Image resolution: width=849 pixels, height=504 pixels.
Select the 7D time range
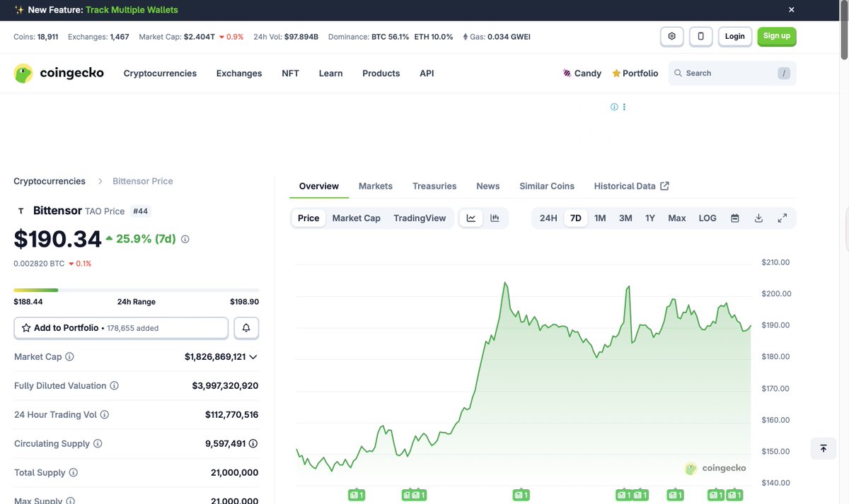(576, 218)
